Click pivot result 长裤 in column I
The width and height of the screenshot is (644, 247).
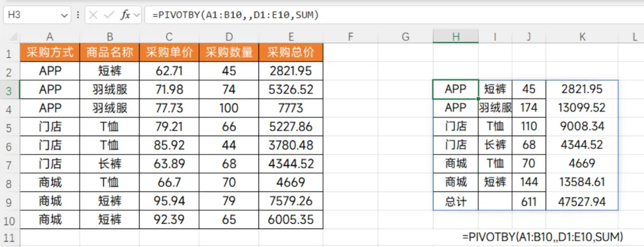495,145
